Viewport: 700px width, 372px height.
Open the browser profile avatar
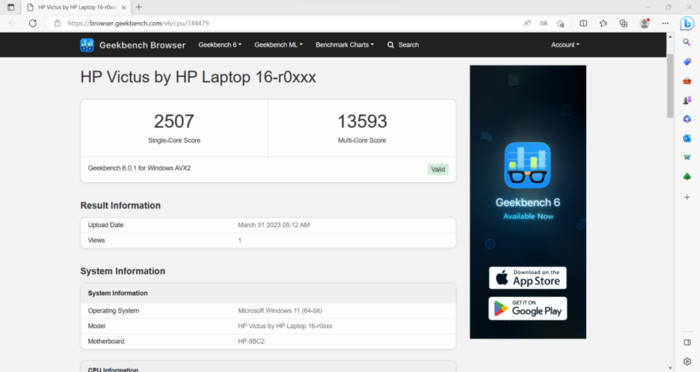[644, 23]
